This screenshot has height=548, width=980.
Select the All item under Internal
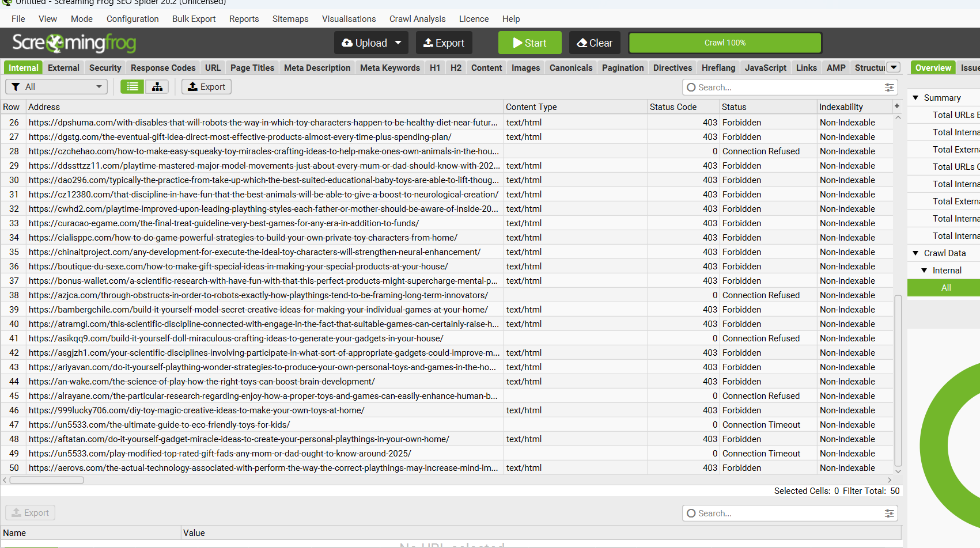(x=945, y=288)
